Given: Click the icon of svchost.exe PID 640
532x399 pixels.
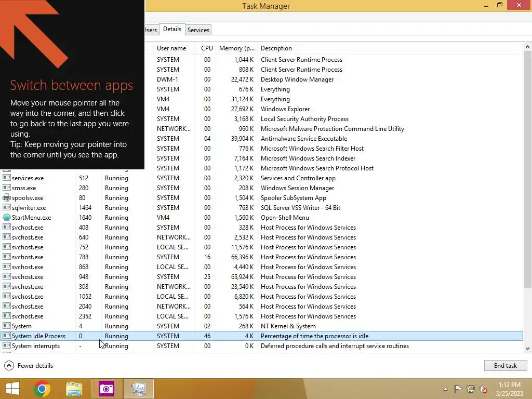Looking at the screenshot, I should pos(6,237).
